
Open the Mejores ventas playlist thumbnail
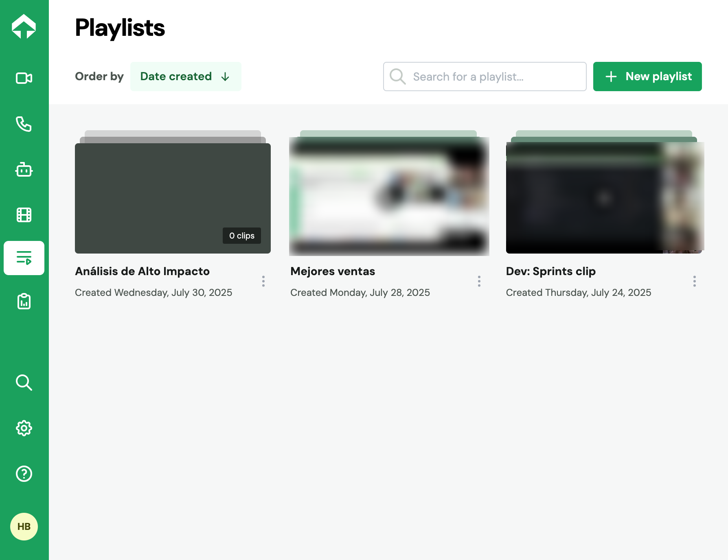point(389,197)
